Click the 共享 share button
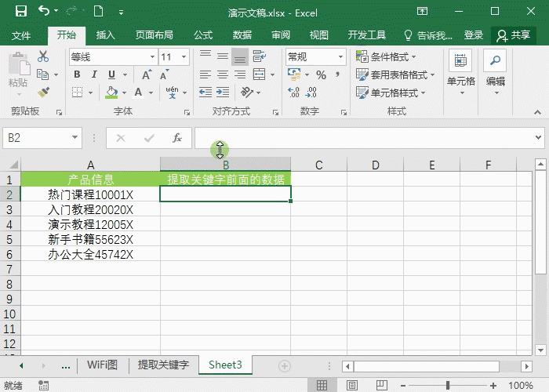The height and width of the screenshot is (392, 549). pos(513,35)
